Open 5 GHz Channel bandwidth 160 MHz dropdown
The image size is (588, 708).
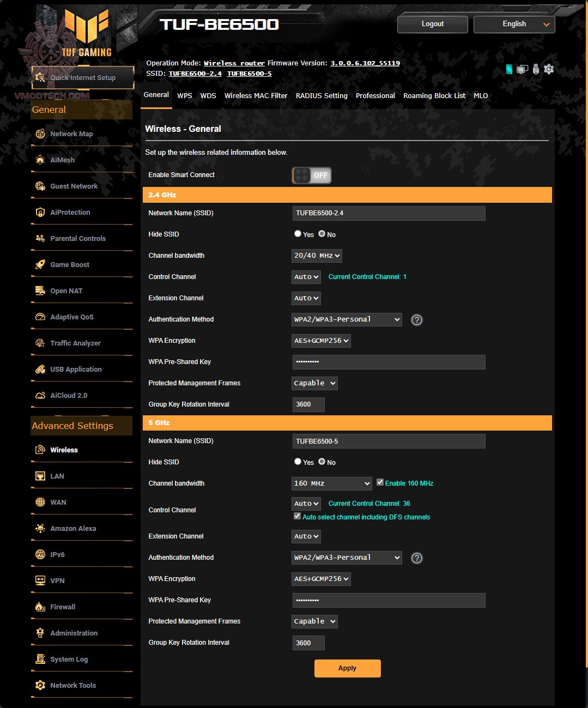tap(332, 483)
